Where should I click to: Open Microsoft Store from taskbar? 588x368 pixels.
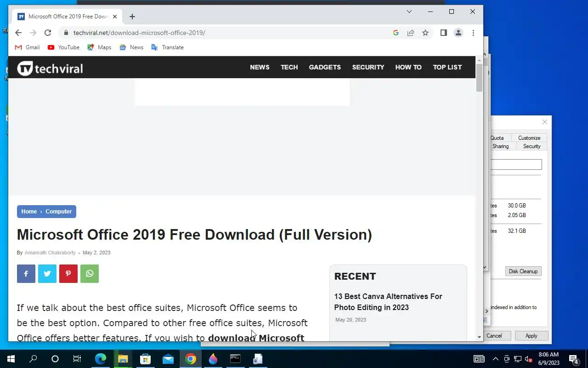pos(145,359)
